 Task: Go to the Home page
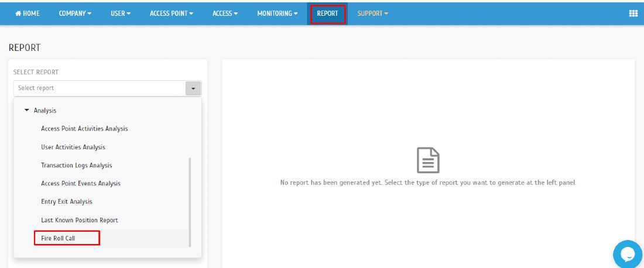28,13
